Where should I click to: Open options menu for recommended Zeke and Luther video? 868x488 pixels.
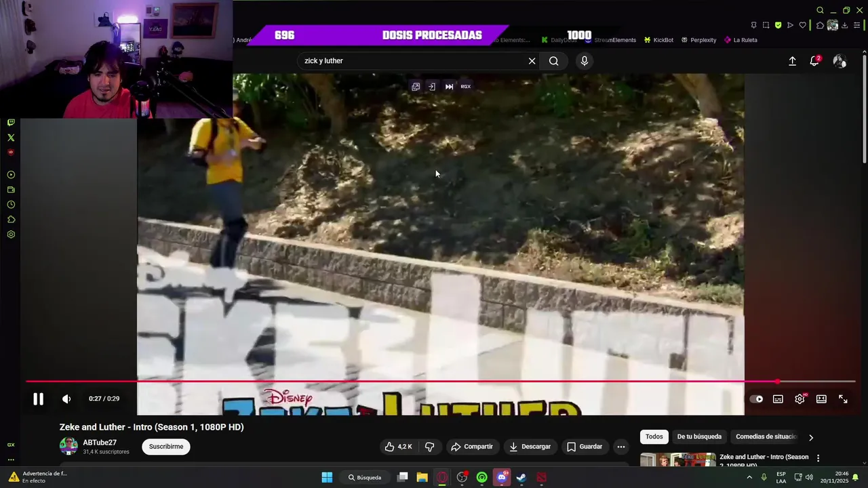(x=818, y=458)
